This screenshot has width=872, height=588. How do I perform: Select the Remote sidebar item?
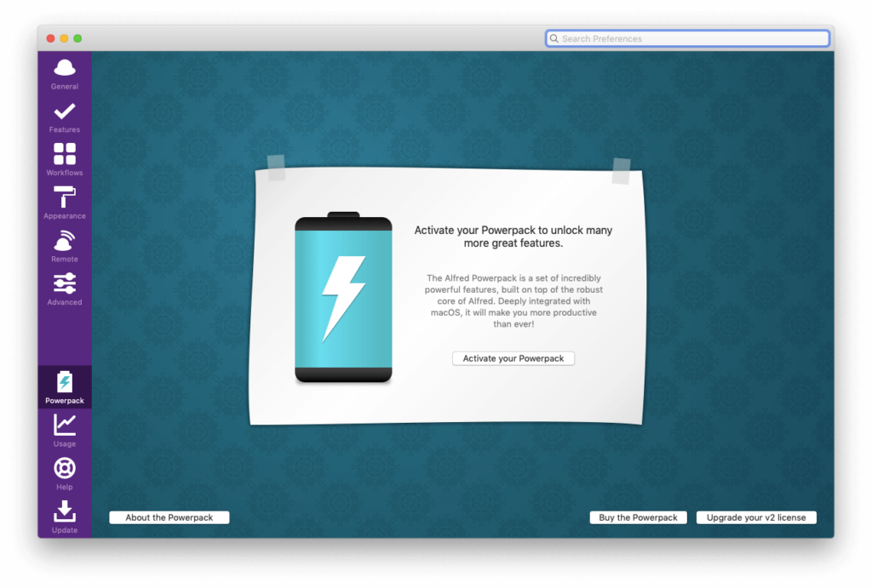click(x=65, y=248)
